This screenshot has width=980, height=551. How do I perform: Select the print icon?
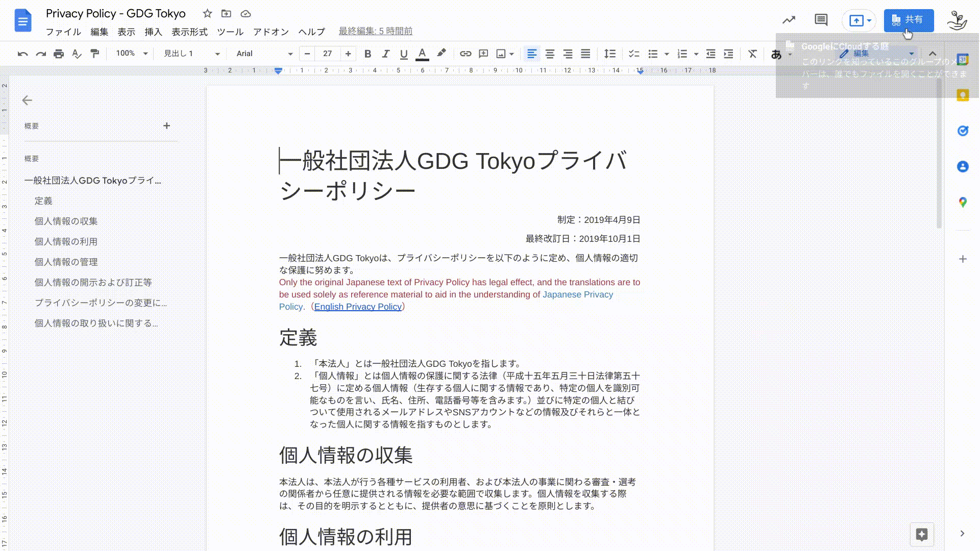59,54
